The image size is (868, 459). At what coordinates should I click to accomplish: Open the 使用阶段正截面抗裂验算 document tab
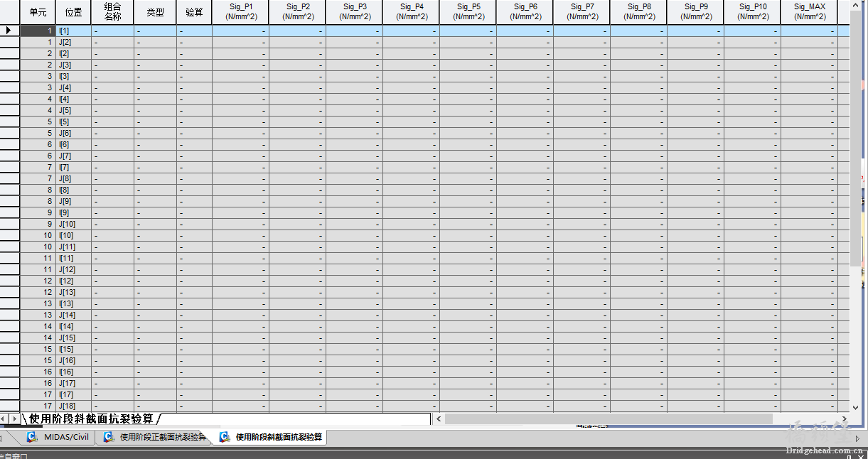154,437
